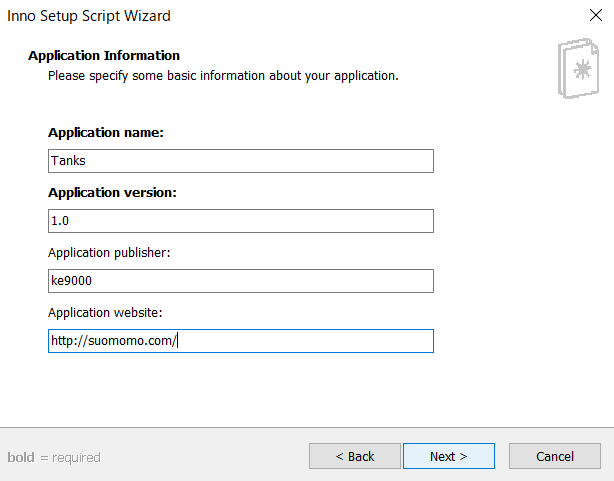Select the Application version field showing 1.0

pyautogui.click(x=241, y=221)
